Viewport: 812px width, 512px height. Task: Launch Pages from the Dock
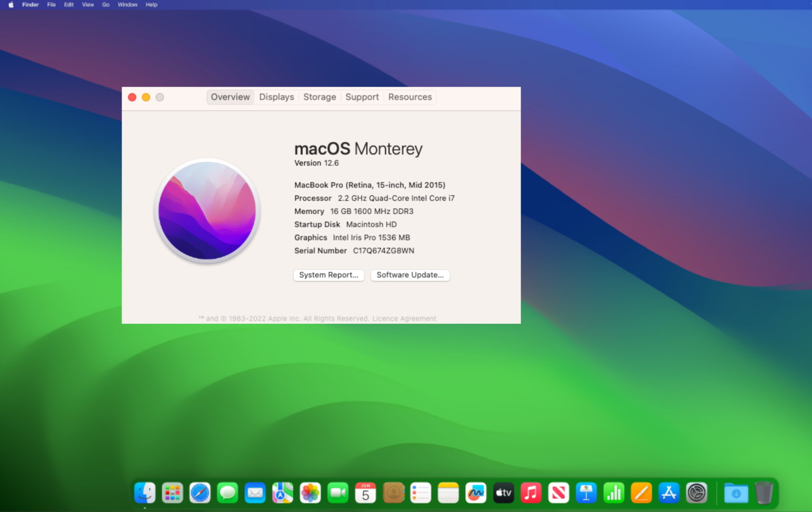tap(641, 492)
